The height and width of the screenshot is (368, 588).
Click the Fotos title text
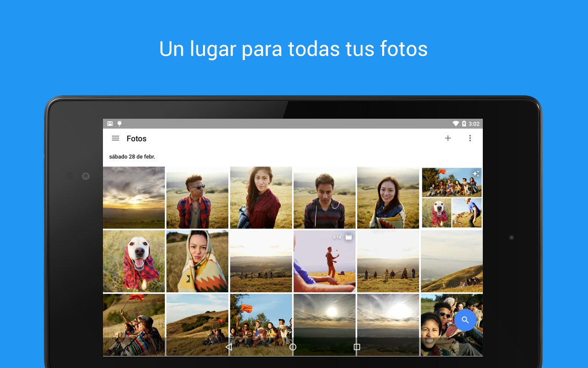tap(136, 138)
